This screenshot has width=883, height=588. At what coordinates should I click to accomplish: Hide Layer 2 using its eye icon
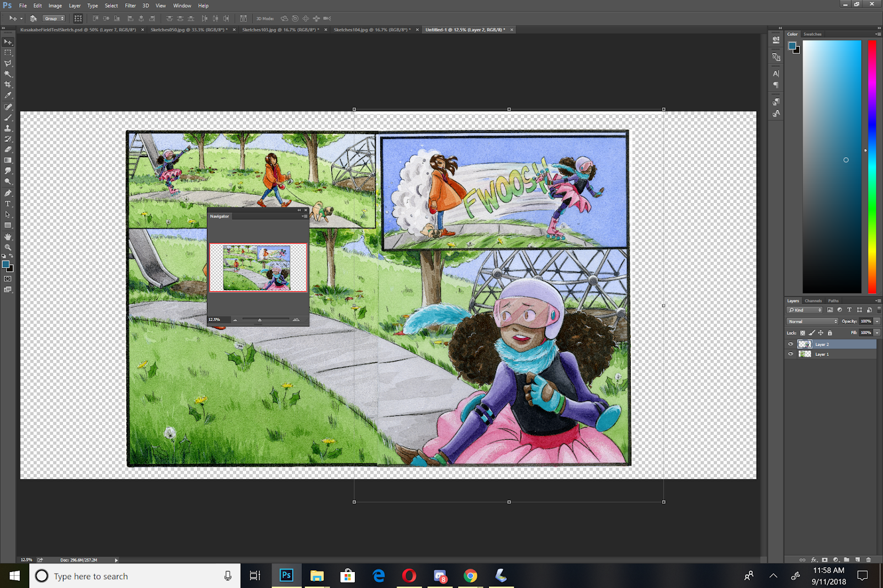click(790, 344)
